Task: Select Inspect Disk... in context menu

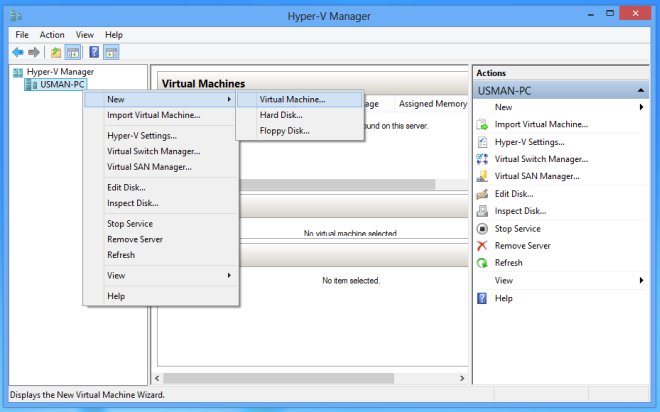Action: coord(161,203)
